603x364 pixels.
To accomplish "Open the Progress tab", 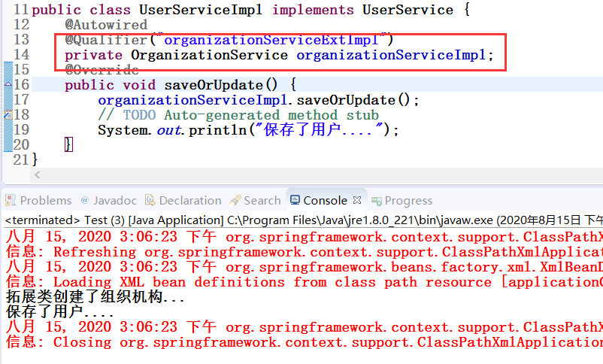I will click(x=402, y=201).
